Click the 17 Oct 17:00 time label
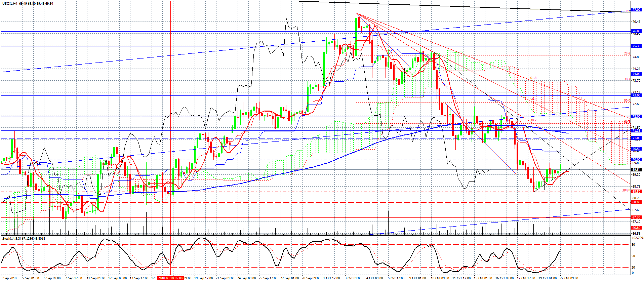This screenshot has height=282, width=644. point(526,278)
